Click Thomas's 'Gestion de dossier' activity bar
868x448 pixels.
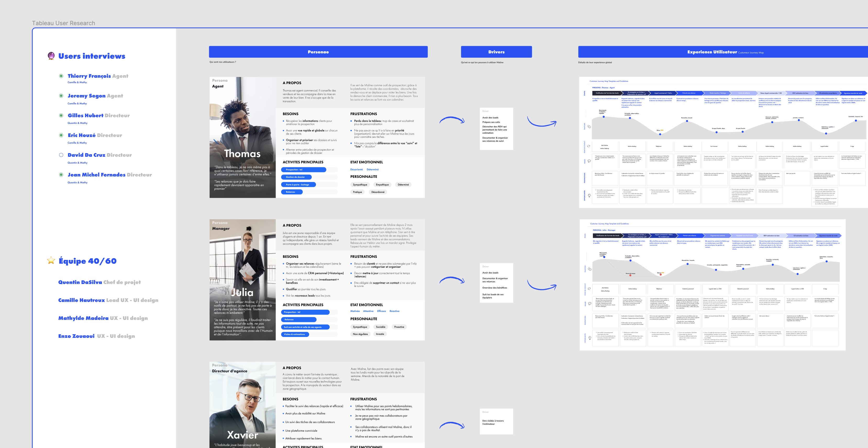point(296,177)
